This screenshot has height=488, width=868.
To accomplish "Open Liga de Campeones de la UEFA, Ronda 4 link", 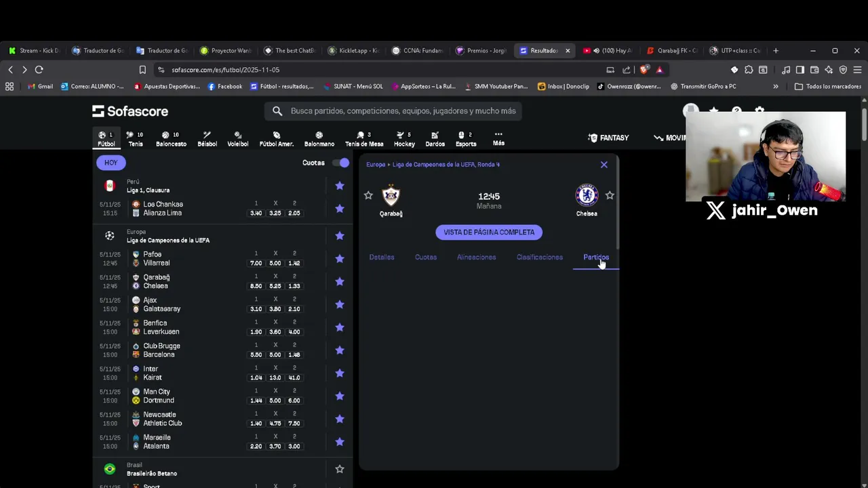I will click(x=446, y=165).
